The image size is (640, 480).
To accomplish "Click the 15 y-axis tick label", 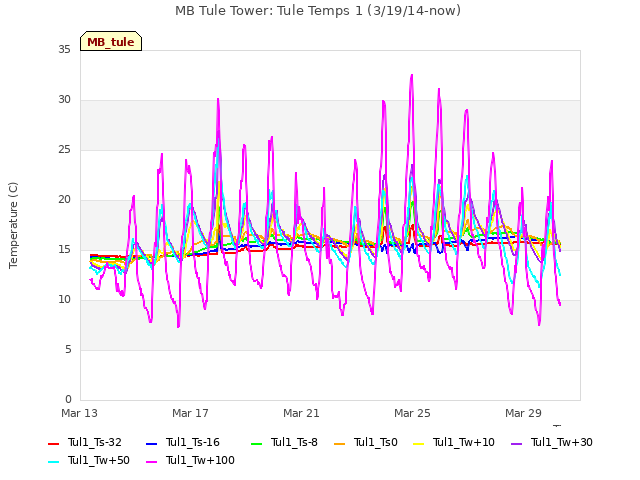I will tap(64, 250).
